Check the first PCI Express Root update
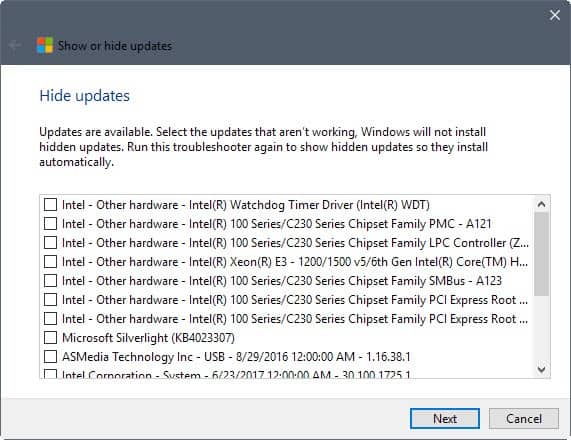Image resolution: width=571 pixels, height=440 pixels. (50, 300)
